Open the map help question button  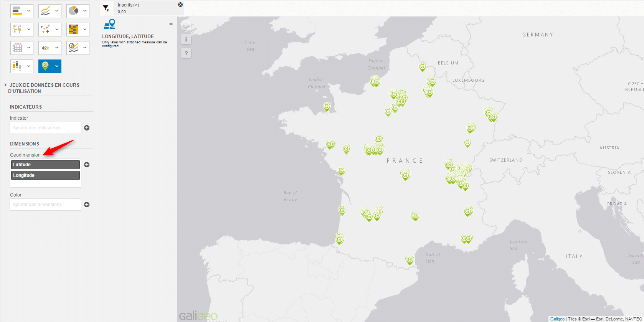tap(186, 53)
